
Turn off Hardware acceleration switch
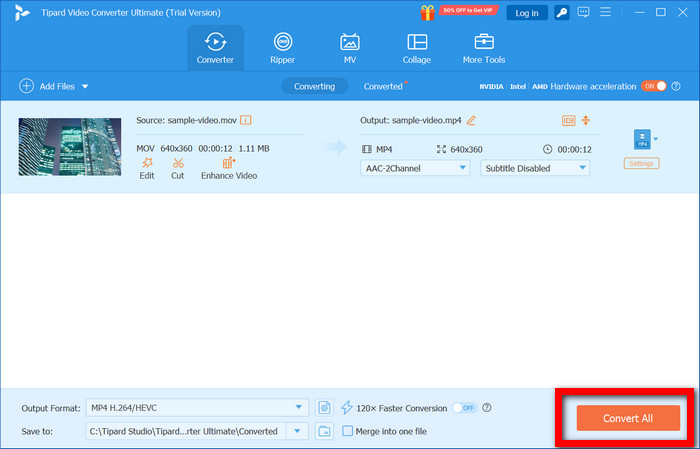pyautogui.click(x=653, y=86)
